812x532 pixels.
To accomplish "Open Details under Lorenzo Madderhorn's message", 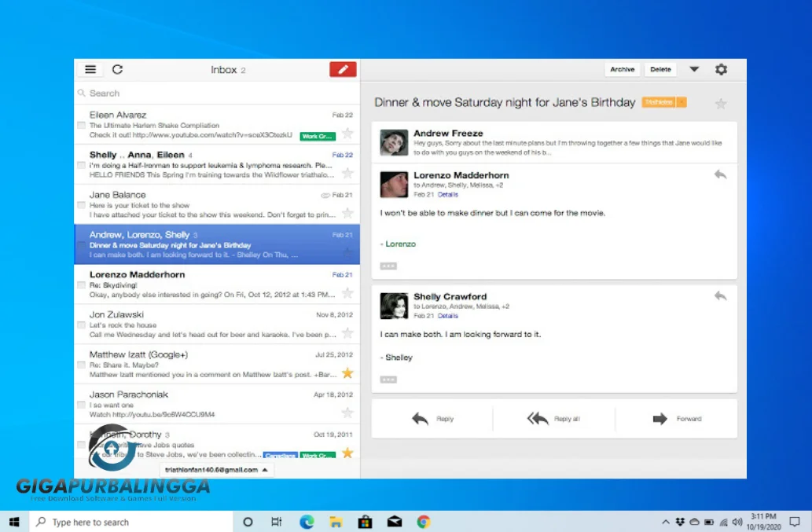I will tap(448, 194).
